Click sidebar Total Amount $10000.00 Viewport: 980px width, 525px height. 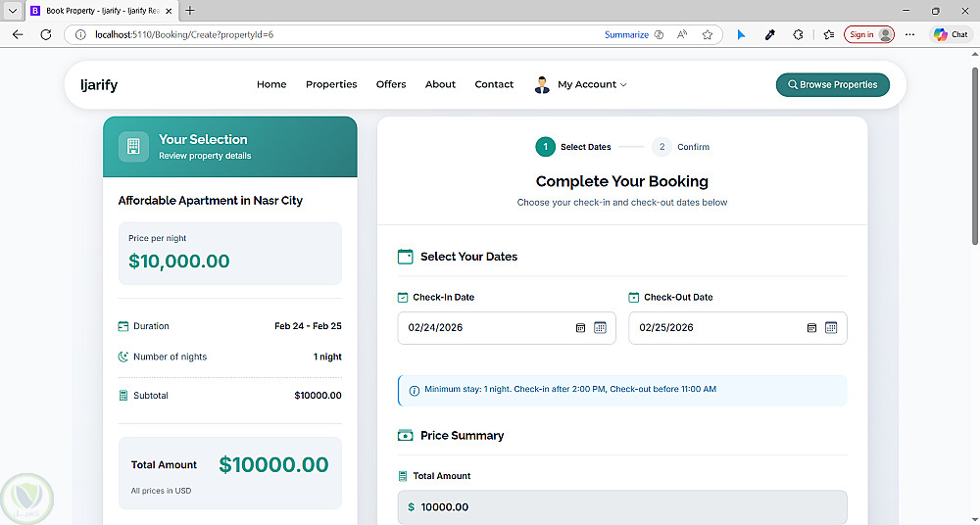click(273, 464)
